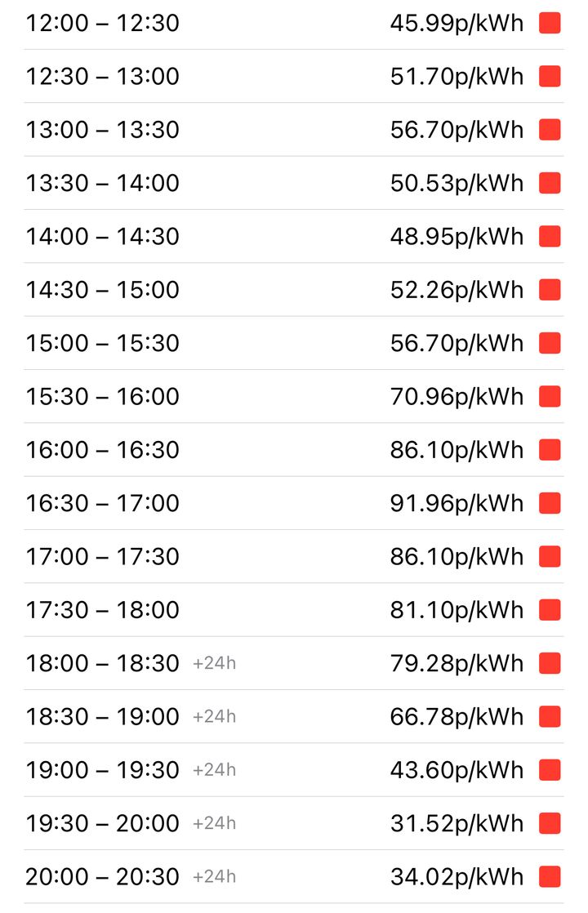Click red marker for 70.96p/kWh rate
Viewport: 588px width, 913px height.
[x=550, y=397]
